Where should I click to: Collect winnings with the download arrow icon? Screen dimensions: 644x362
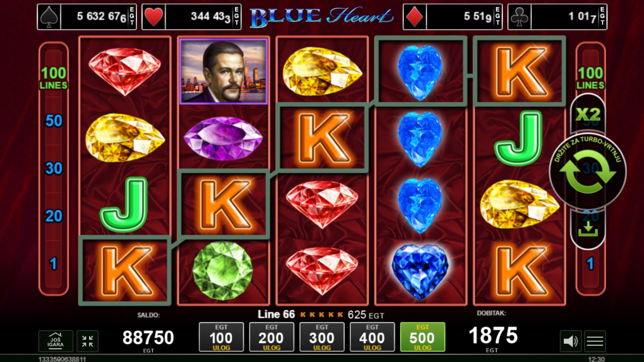(x=588, y=229)
